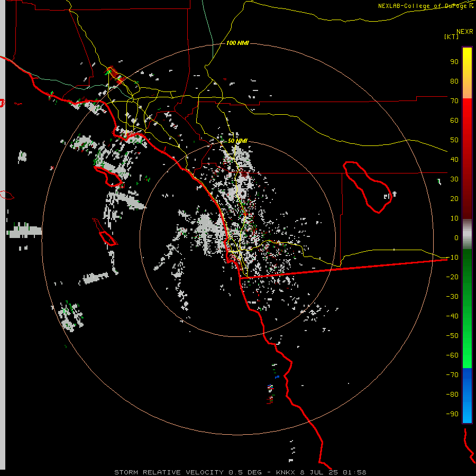Click the -20 scale value
This screenshot has width=476, height=476.
(452, 277)
